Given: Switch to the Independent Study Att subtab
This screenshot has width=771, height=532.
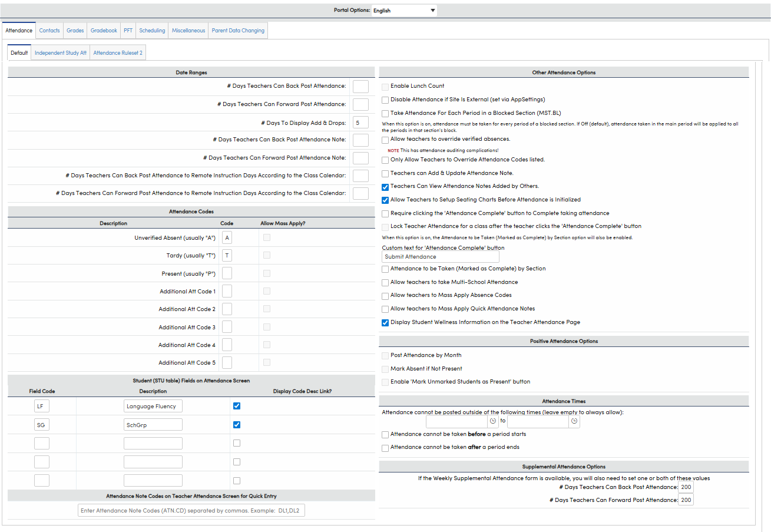Looking at the screenshot, I should tap(61, 53).
